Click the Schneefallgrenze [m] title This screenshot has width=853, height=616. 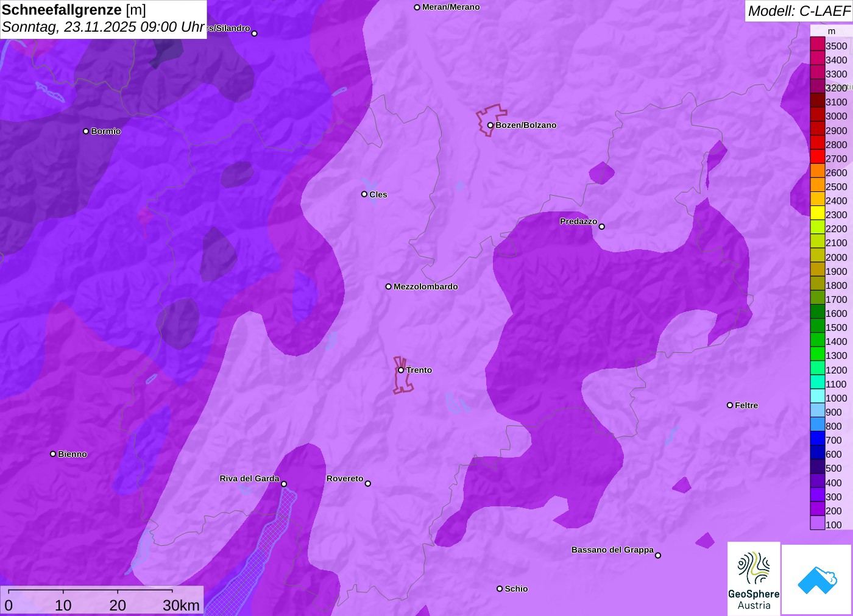[x=74, y=10]
